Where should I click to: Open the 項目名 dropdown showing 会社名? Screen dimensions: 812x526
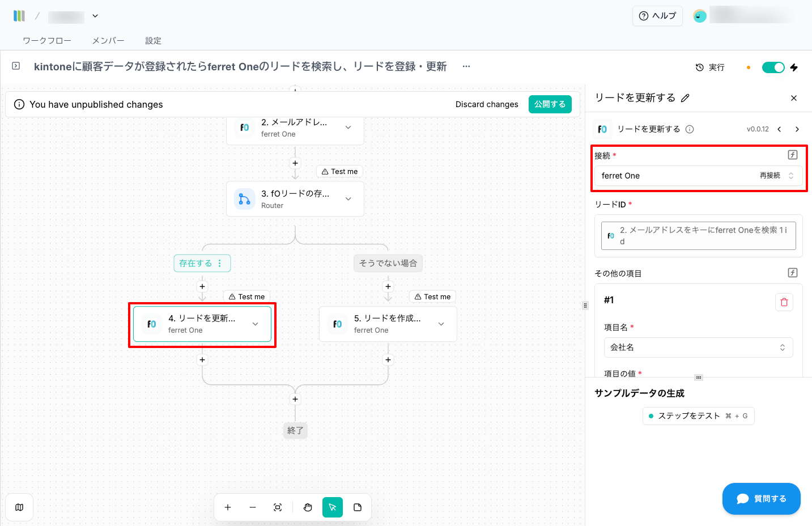coord(698,347)
